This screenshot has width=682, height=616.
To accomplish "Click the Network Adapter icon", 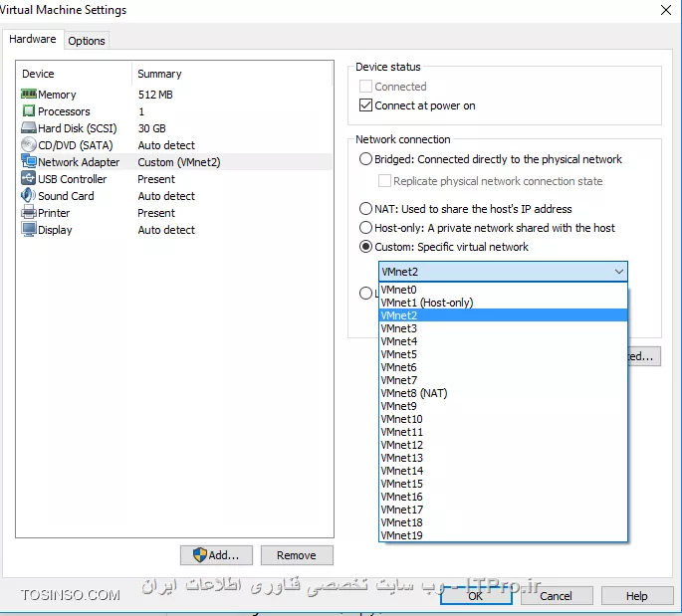I will tap(29, 162).
